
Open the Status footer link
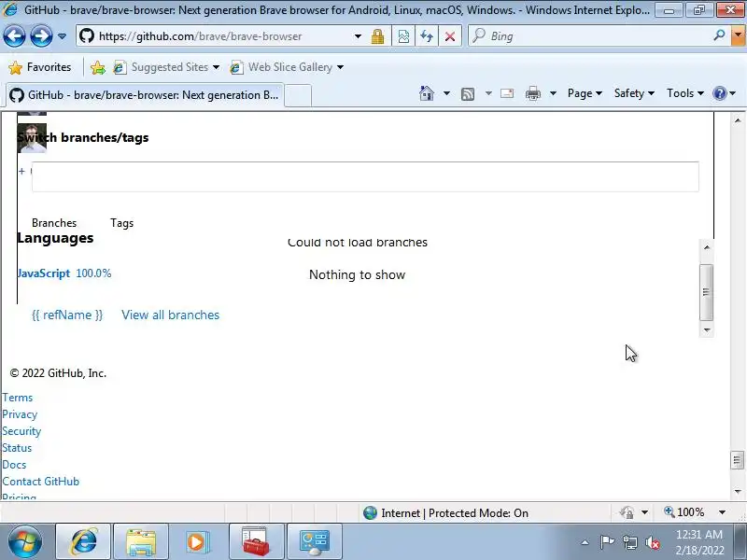pos(17,448)
